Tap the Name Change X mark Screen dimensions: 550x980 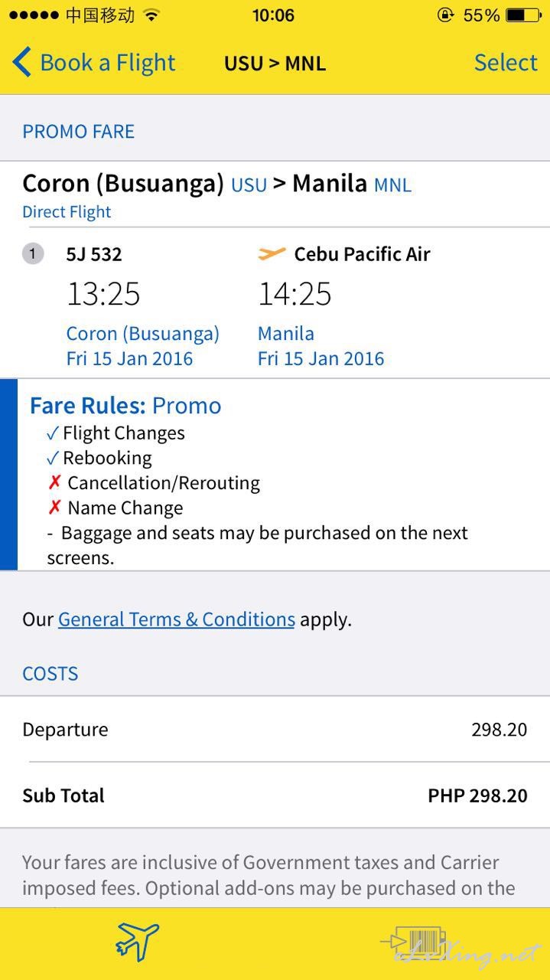(54, 508)
